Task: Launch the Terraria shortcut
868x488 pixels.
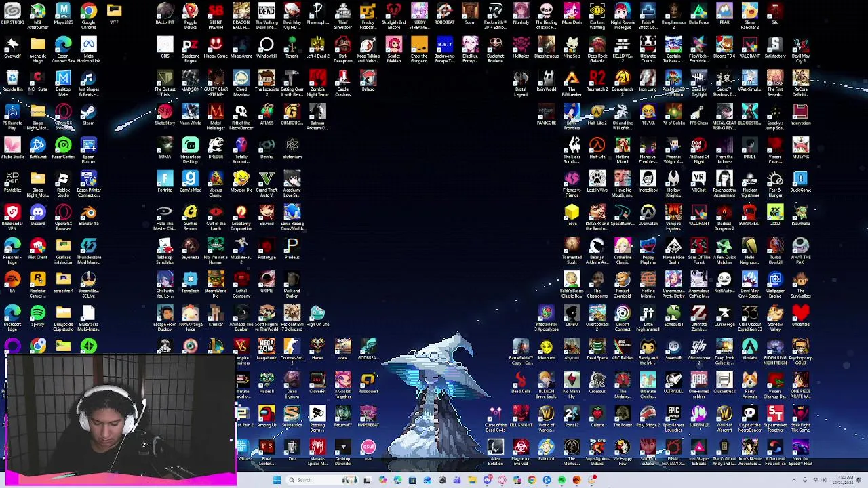Action: coord(292,48)
